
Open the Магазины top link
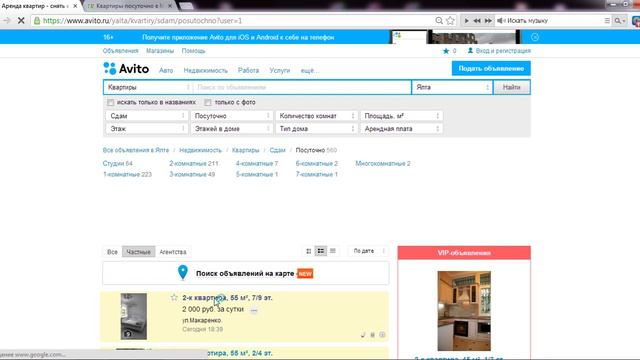point(160,51)
